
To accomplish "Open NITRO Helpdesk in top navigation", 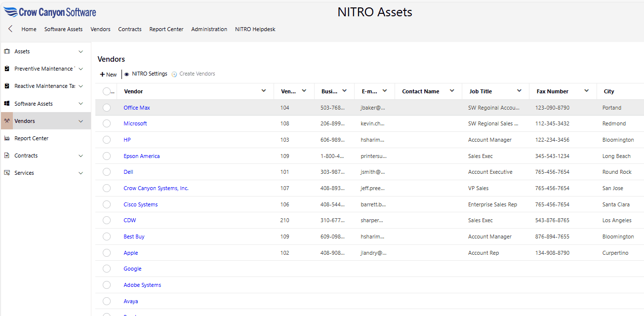I will pos(255,29).
